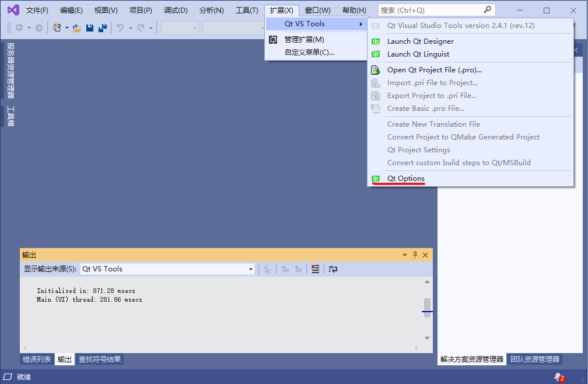Click the save all files icon
588x384 pixels.
(x=103, y=28)
